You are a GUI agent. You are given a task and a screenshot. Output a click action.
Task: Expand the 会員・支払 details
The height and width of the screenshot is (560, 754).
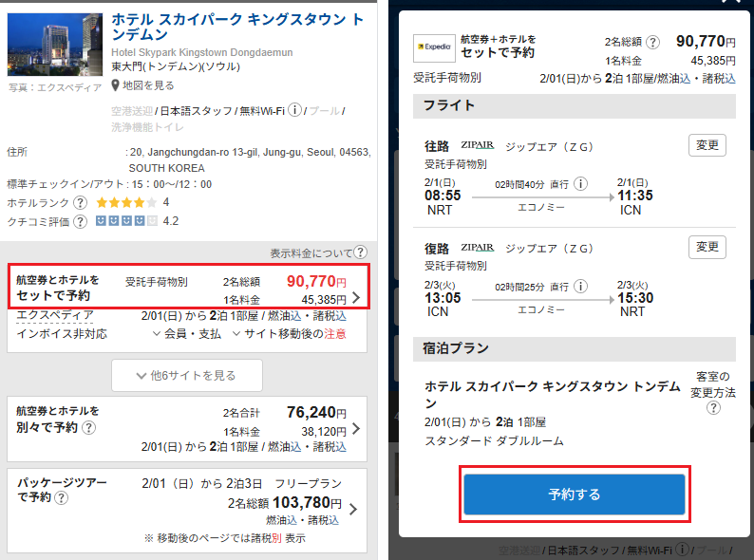click(186, 334)
